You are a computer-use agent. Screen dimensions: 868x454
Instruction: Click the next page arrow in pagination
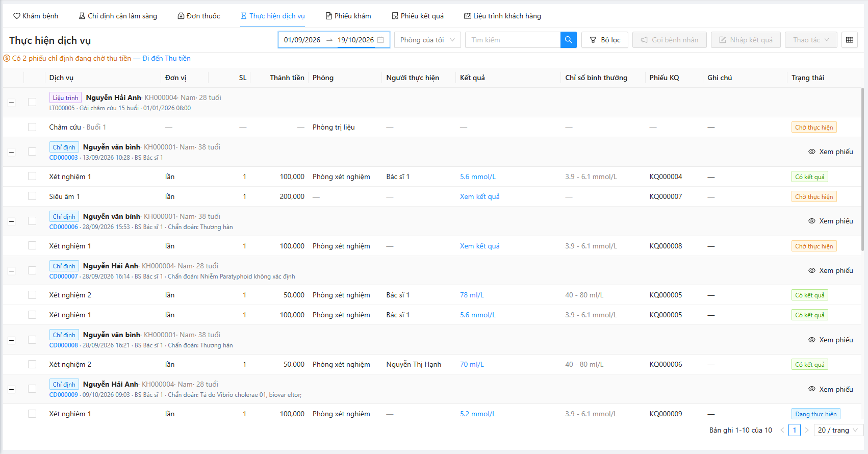(x=807, y=430)
